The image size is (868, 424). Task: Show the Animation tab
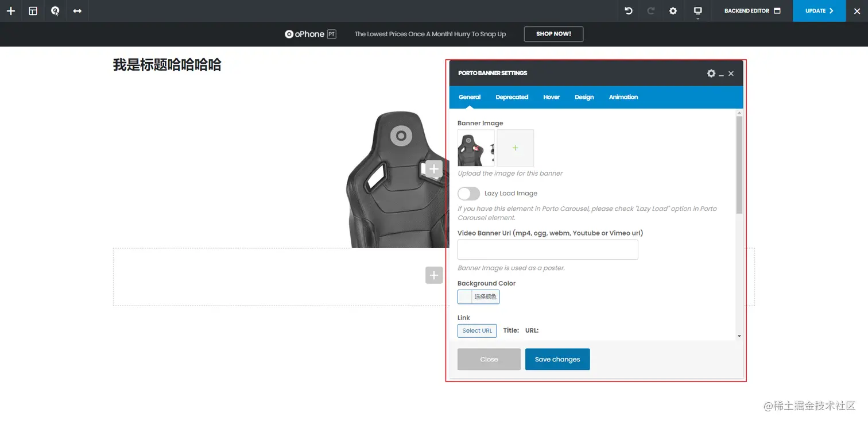click(623, 97)
